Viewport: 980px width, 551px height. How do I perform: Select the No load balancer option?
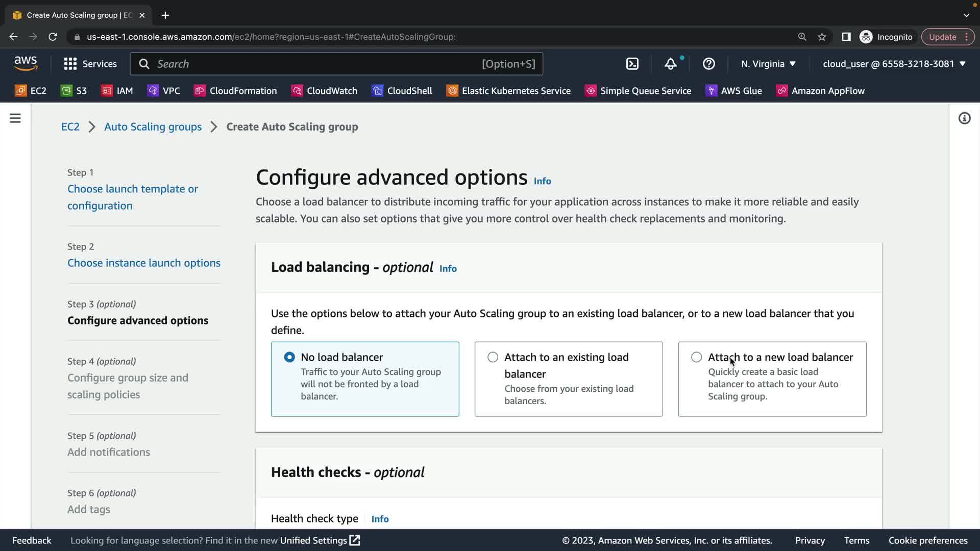pos(289,357)
